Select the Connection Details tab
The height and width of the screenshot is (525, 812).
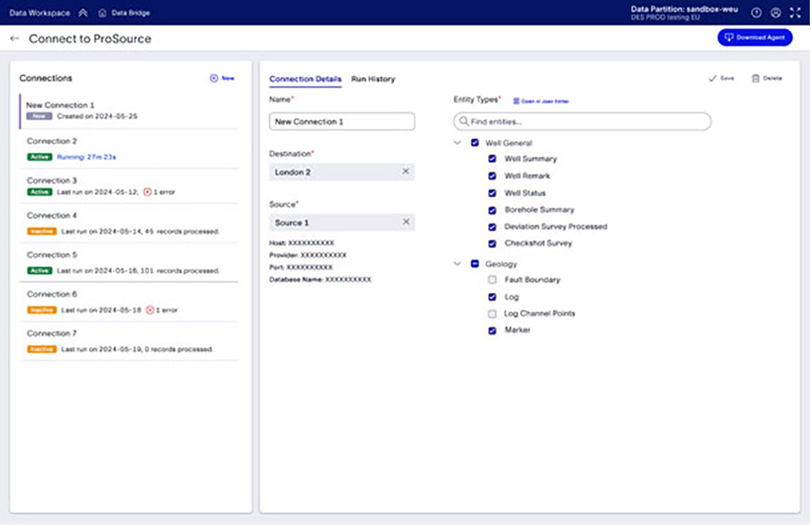[x=305, y=79]
